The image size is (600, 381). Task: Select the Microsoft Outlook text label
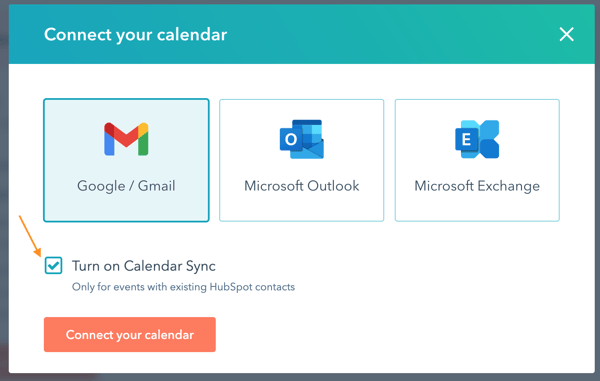tap(302, 186)
